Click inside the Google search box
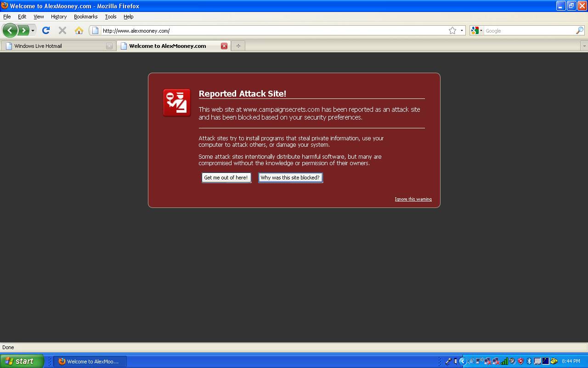The width and height of the screenshot is (588, 368). (530, 31)
